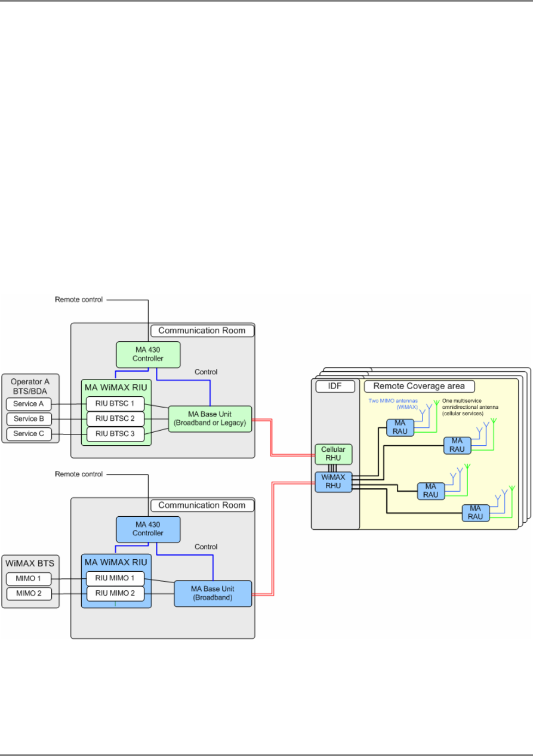Click Remote control label above green controller

[79, 300]
